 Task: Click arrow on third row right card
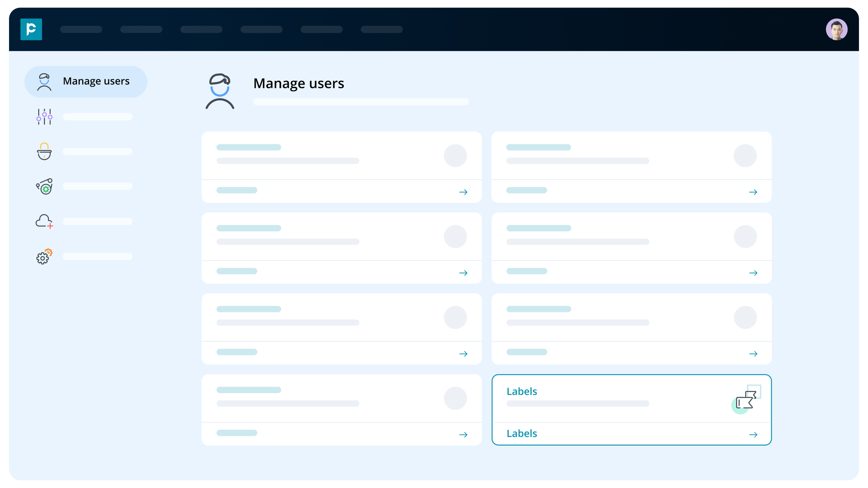pyautogui.click(x=753, y=354)
